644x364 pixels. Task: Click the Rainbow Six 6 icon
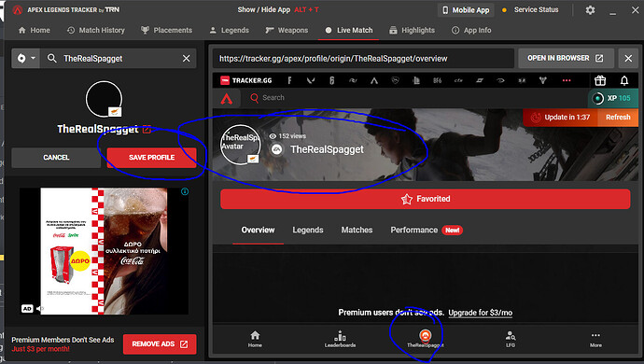tap(332, 80)
